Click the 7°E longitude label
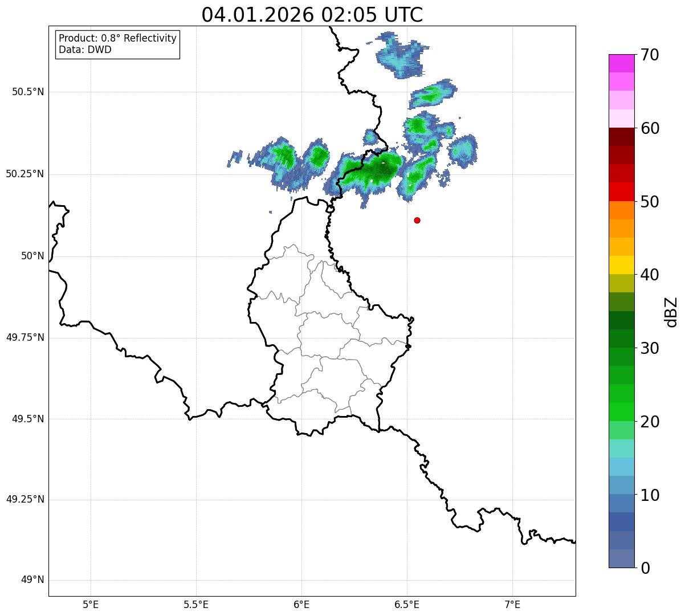This screenshot has width=685, height=616. coord(512,604)
